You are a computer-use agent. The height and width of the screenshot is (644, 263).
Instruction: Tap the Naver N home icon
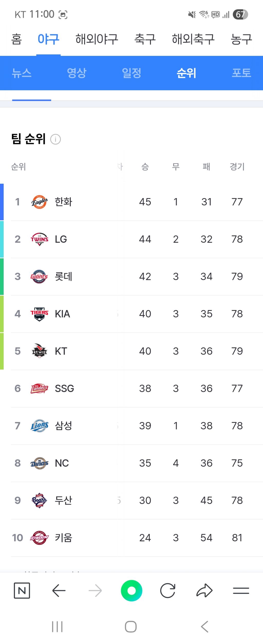[x=22, y=590]
